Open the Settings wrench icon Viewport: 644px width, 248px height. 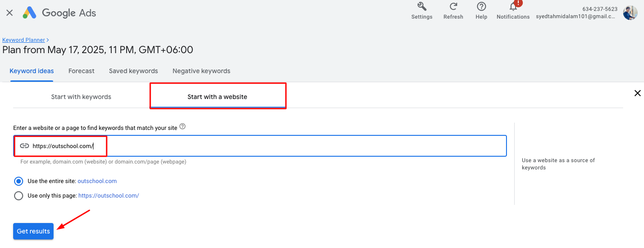(x=422, y=6)
